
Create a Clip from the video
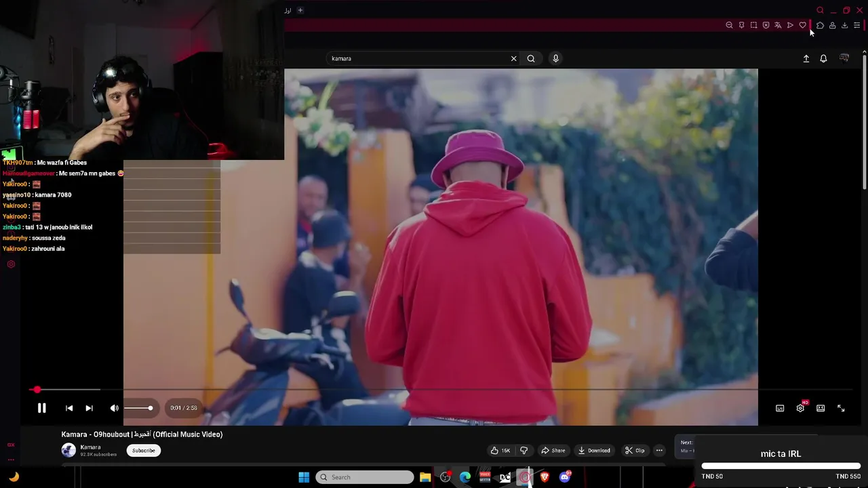(635, 450)
